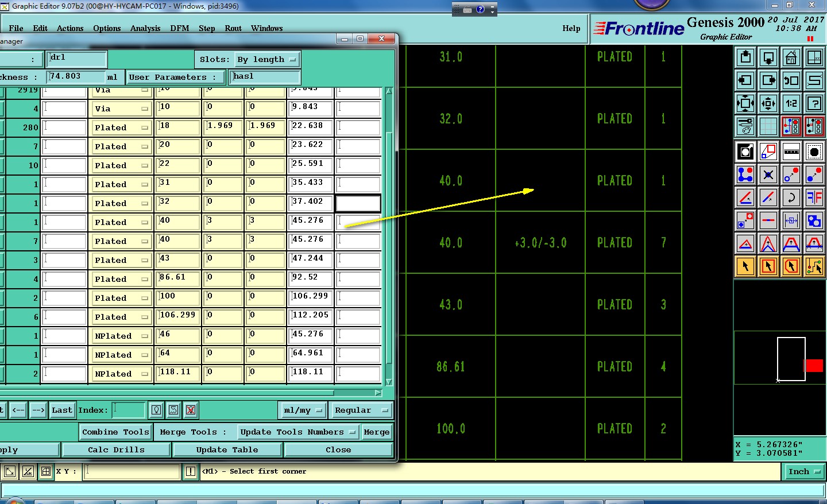Viewport: 827px width, 504px height.
Task: Click the pan up icon
Action: click(745, 57)
